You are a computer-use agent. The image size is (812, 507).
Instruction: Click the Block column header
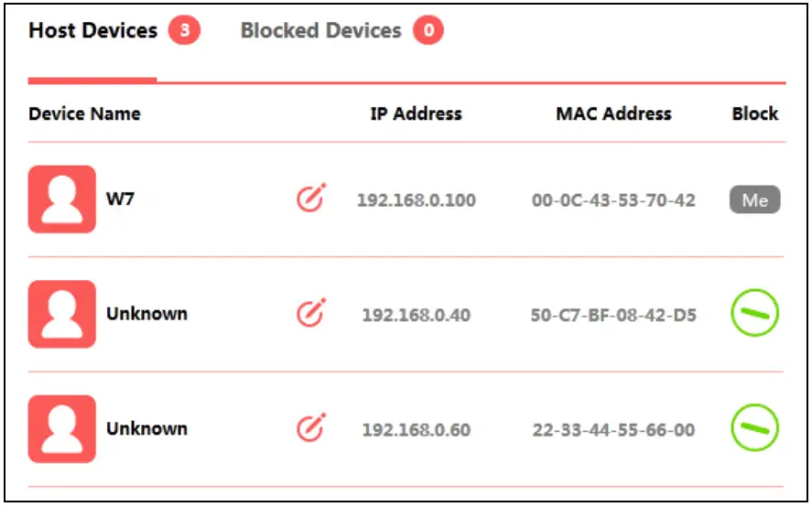coord(754,114)
